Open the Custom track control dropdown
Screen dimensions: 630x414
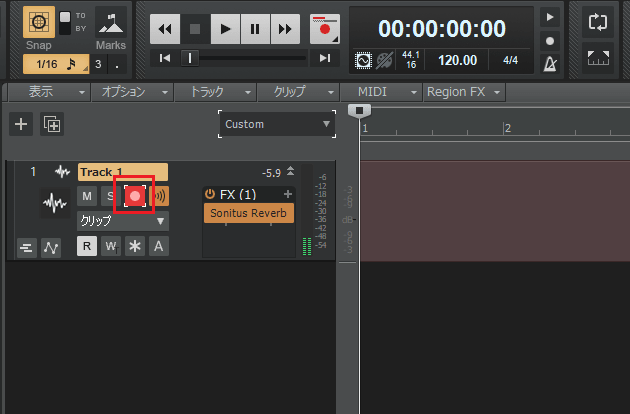coord(277,125)
